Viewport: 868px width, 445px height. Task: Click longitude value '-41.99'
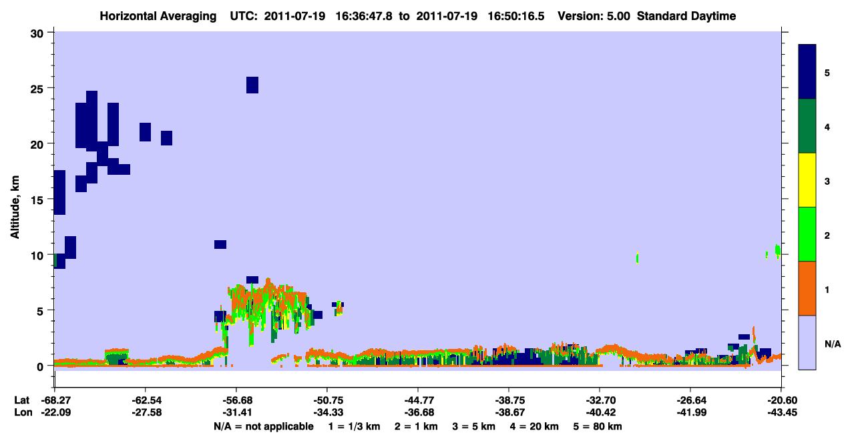click(690, 413)
